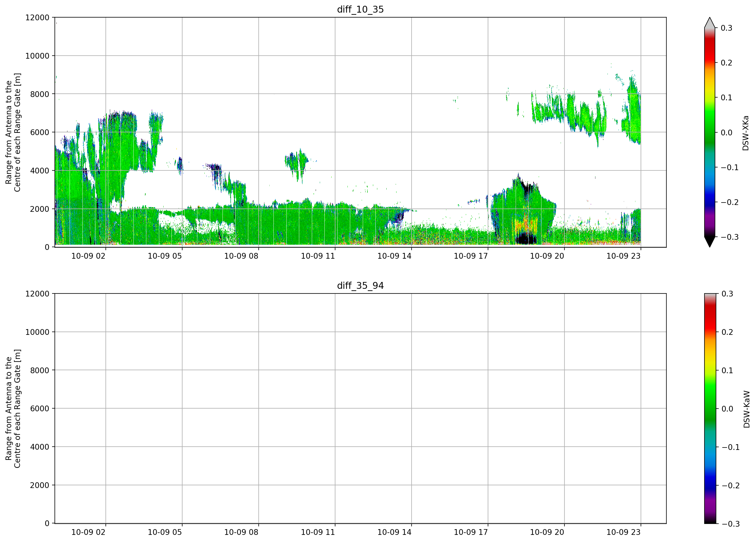Screen dimensions: 756x542
Task: Click 10-09 17 x-tick under diff_10_35
Action: click(x=471, y=256)
